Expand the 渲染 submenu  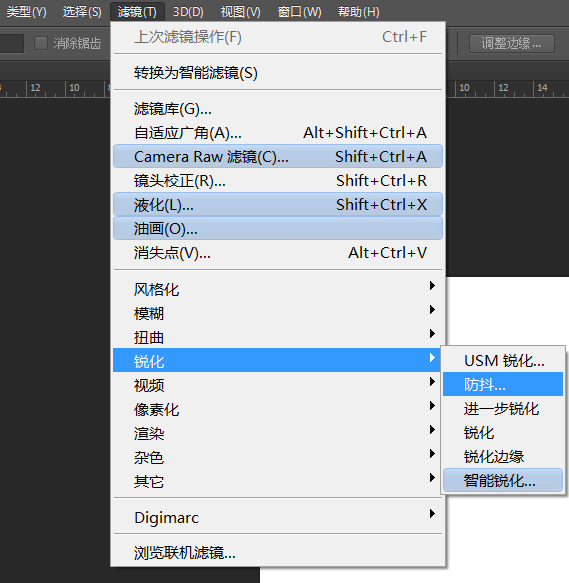[278, 433]
